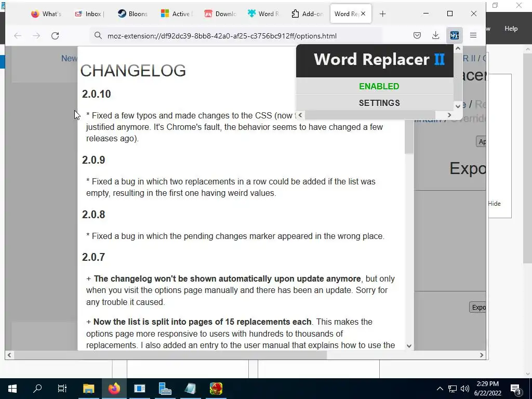Screen dimensions: 532x399
Task: Click popup horizontal scroll right arrow
Action: coord(449,115)
